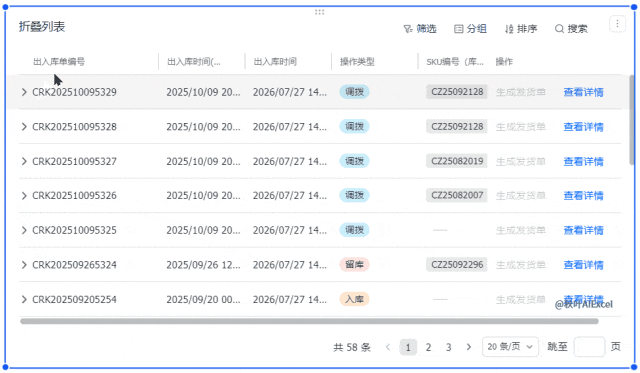Click the 折叠列表 title
The image size is (640, 373).
pyautogui.click(x=42, y=27)
